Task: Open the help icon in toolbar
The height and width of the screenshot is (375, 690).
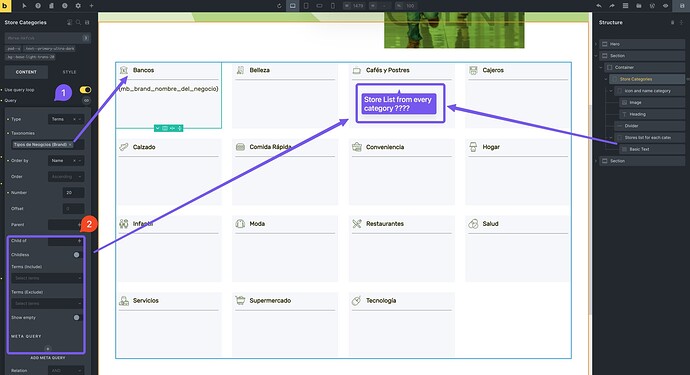Action: 38,6
